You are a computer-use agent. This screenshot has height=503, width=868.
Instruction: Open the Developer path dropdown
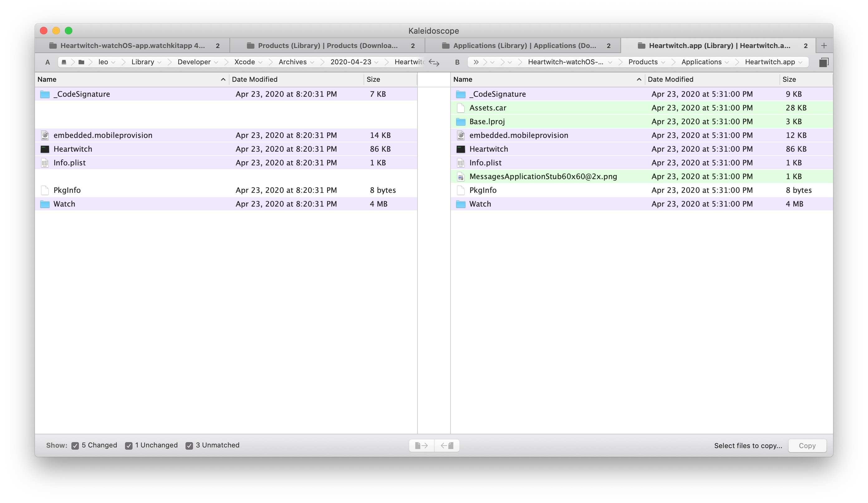[216, 62]
